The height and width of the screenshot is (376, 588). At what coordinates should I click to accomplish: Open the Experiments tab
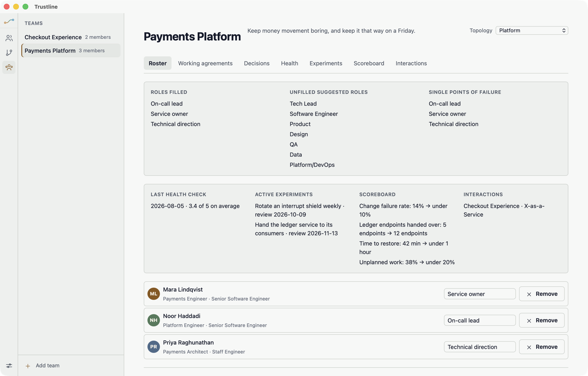(x=326, y=63)
